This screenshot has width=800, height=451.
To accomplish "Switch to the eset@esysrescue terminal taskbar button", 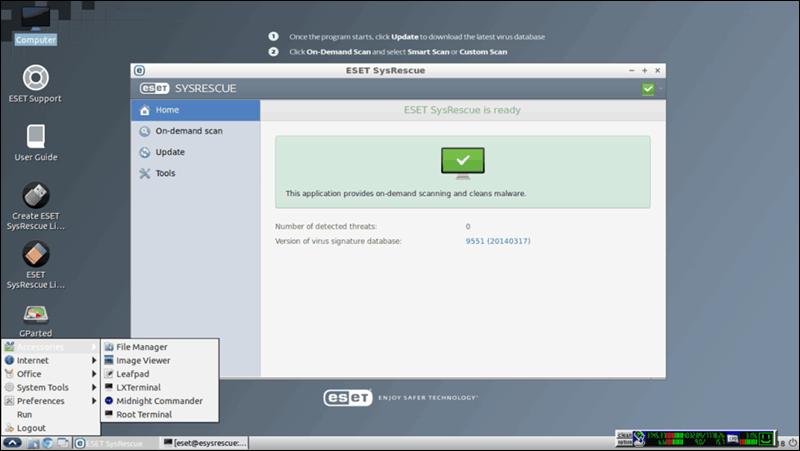I will 205,443.
